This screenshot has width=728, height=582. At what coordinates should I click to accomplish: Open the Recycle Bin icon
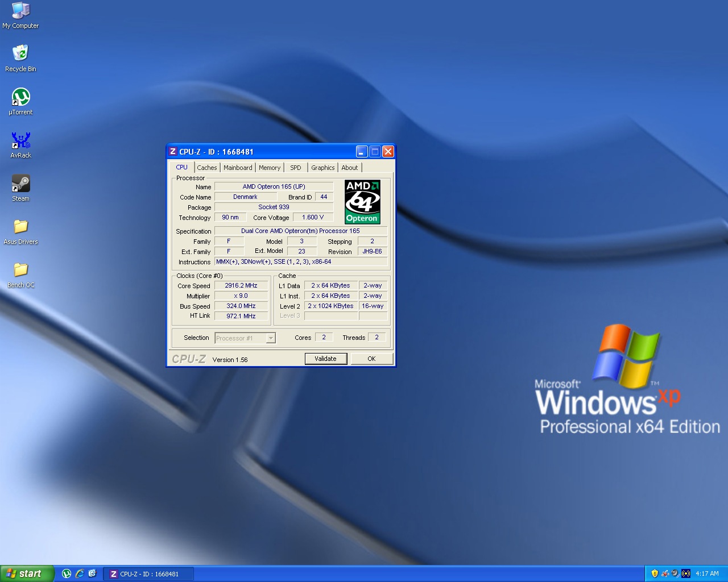pyautogui.click(x=20, y=58)
